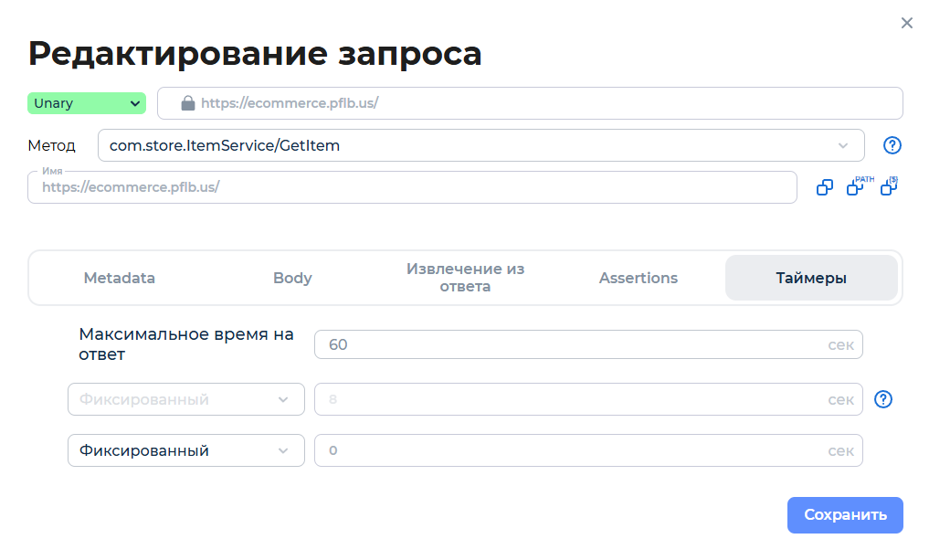The height and width of the screenshot is (560, 929).
Task: Switch to the Body tab
Action: pos(292,278)
